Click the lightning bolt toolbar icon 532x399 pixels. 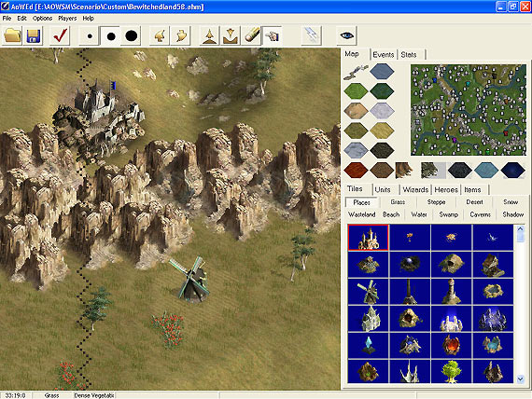(312, 35)
